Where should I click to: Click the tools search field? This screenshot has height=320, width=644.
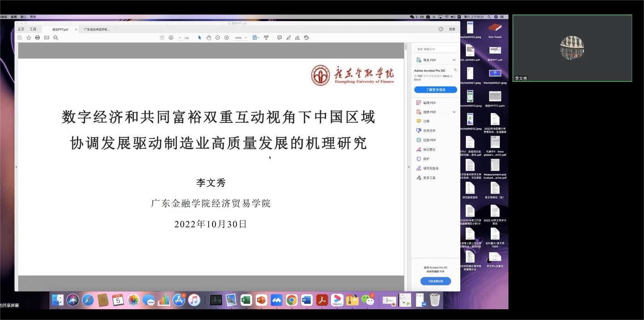(x=435, y=49)
